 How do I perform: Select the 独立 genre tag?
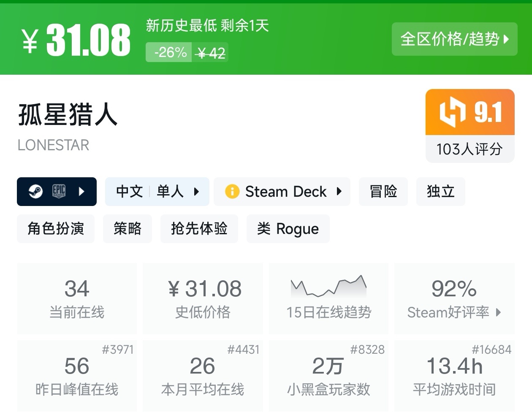coord(440,192)
